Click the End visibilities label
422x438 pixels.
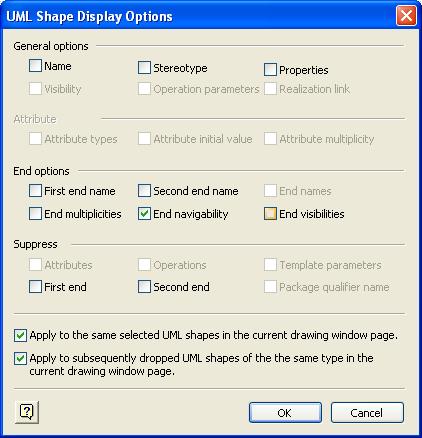click(x=312, y=214)
